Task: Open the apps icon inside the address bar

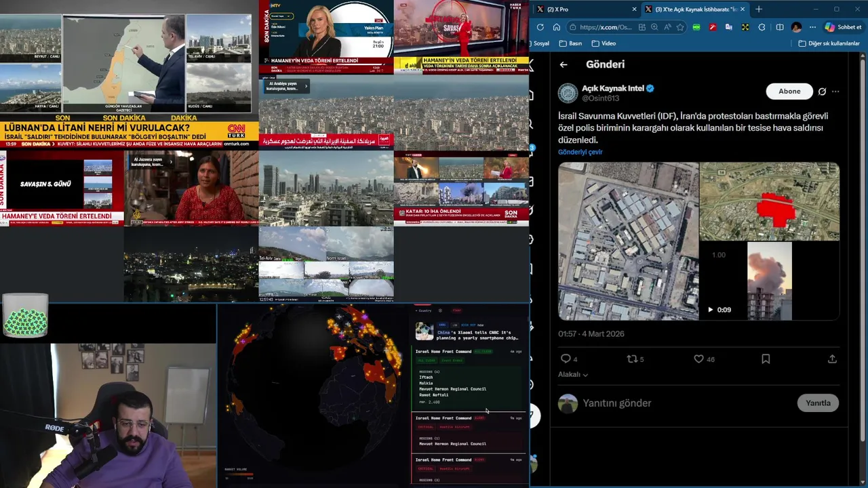Action: [x=642, y=27]
